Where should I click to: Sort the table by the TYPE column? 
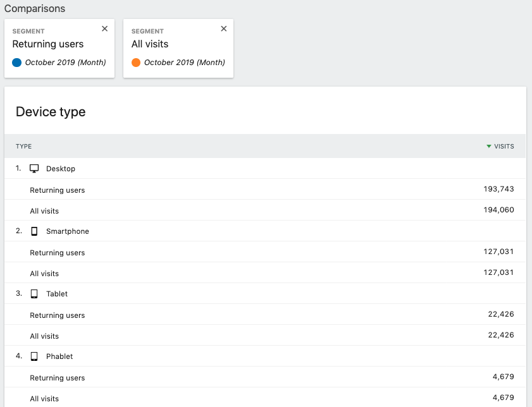pos(23,146)
